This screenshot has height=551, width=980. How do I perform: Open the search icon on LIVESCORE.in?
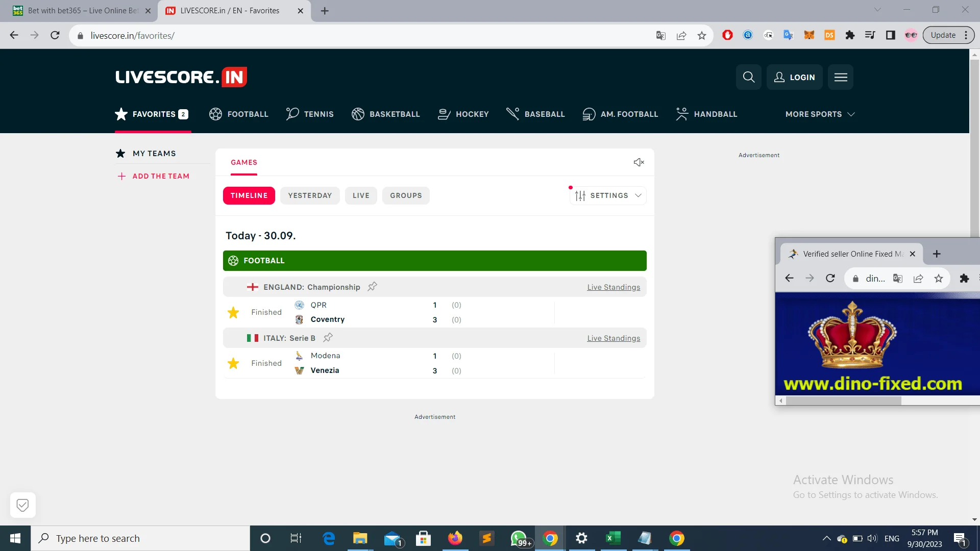click(748, 77)
